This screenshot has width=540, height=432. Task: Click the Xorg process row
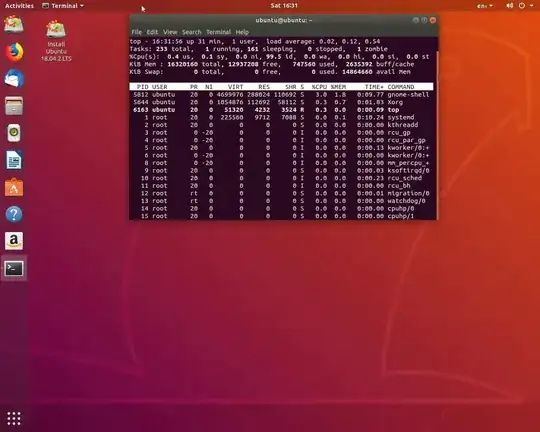281,102
